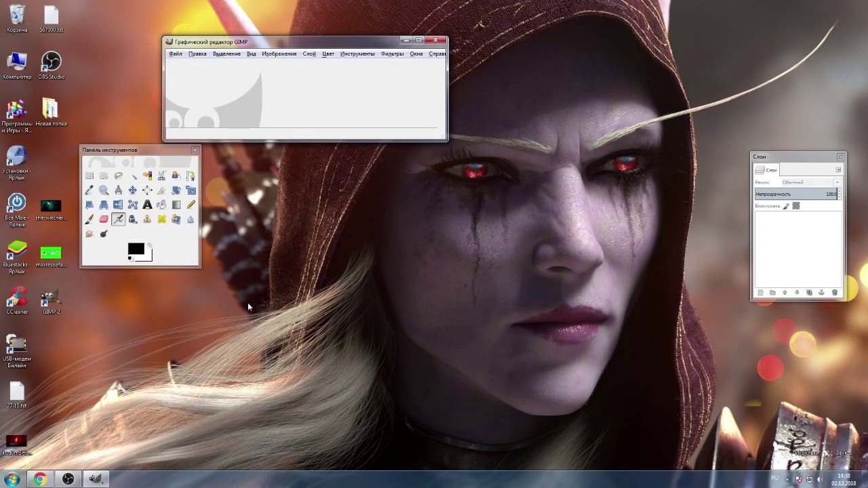Image resolution: width=868 pixels, height=488 pixels.
Task: Select the Color Picker eyedropper tool
Action: point(90,190)
